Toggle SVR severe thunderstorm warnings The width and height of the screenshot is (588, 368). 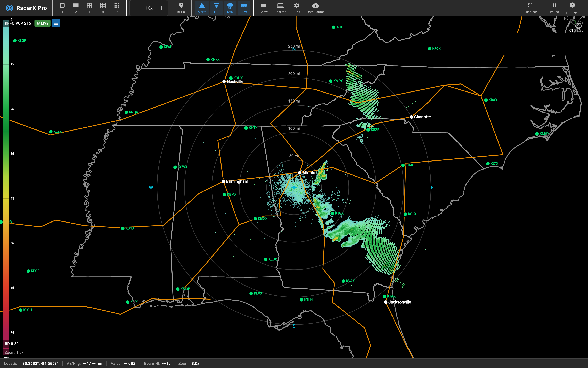tap(230, 8)
